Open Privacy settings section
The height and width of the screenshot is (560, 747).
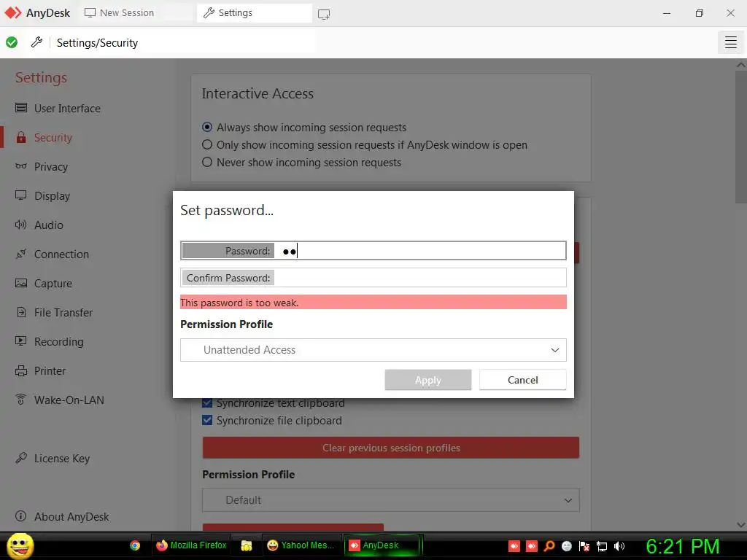coord(51,167)
